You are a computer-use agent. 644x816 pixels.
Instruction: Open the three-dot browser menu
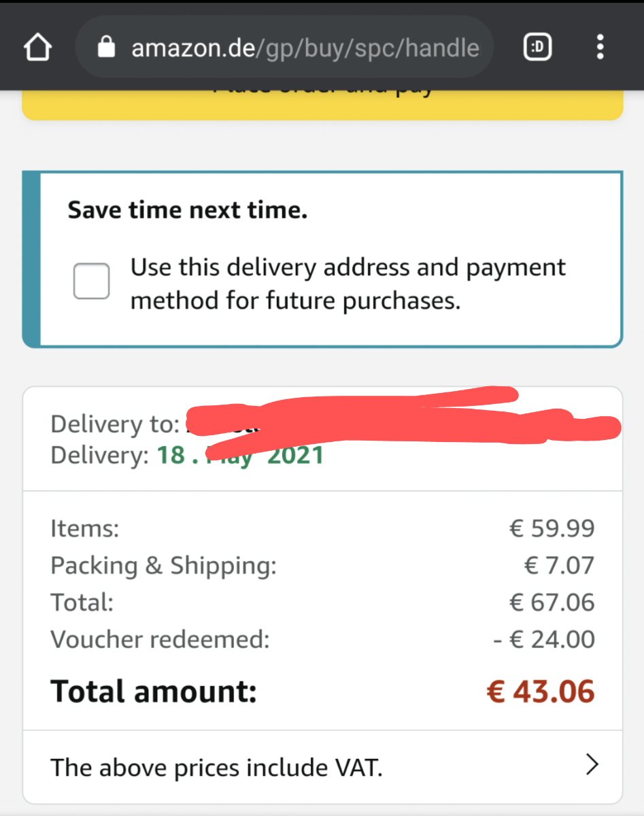600,48
